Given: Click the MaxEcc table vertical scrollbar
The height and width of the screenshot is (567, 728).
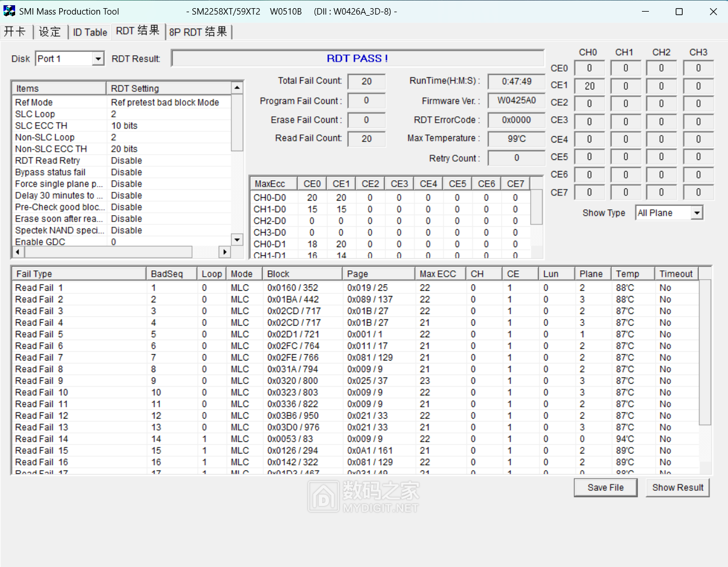Looking at the screenshot, I should (537, 224).
